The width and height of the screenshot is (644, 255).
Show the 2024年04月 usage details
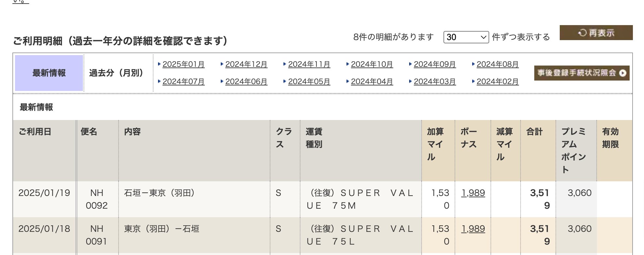(x=372, y=82)
